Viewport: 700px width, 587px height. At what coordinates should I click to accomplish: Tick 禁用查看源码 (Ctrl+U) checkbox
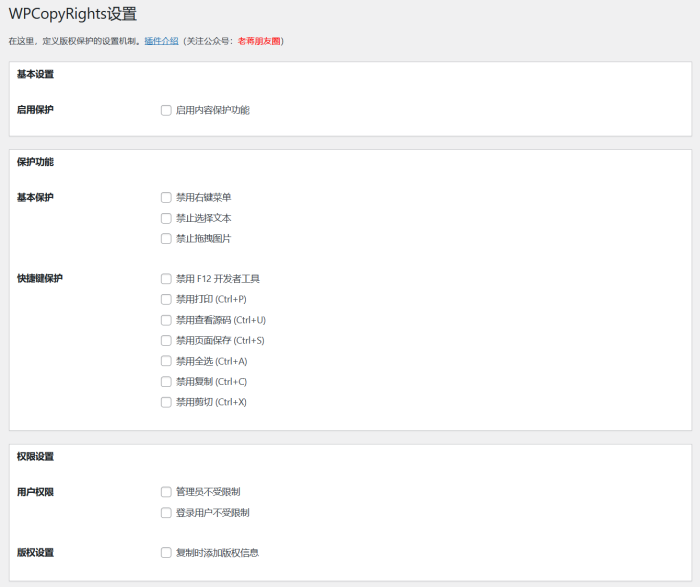[x=166, y=320]
